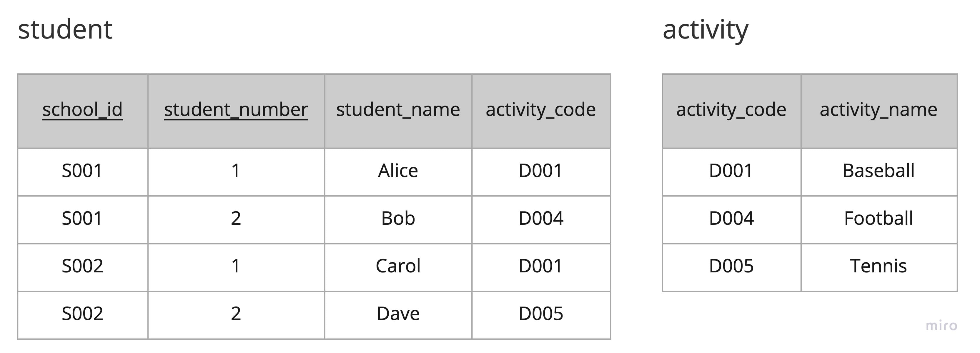Select the Tennis cell
Image resolution: width=980 pixels, height=353 pixels.
click(x=878, y=266)
